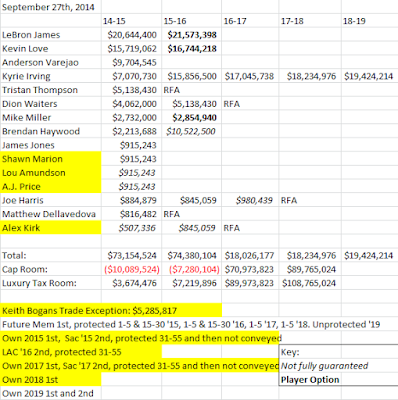Click the red ($10,089,524) cap room value
Screen dimensions: 398x400
coord(132,269)
